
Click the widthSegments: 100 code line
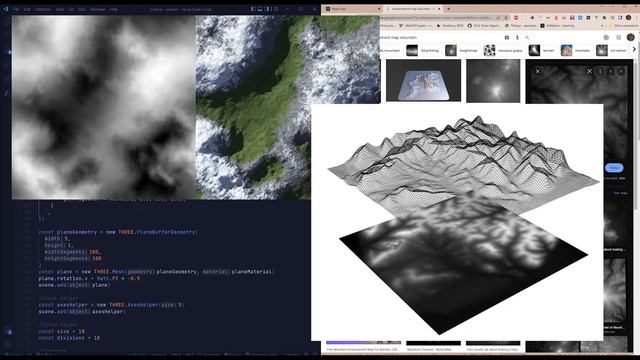pyautogui.click(x=73, y=252)
